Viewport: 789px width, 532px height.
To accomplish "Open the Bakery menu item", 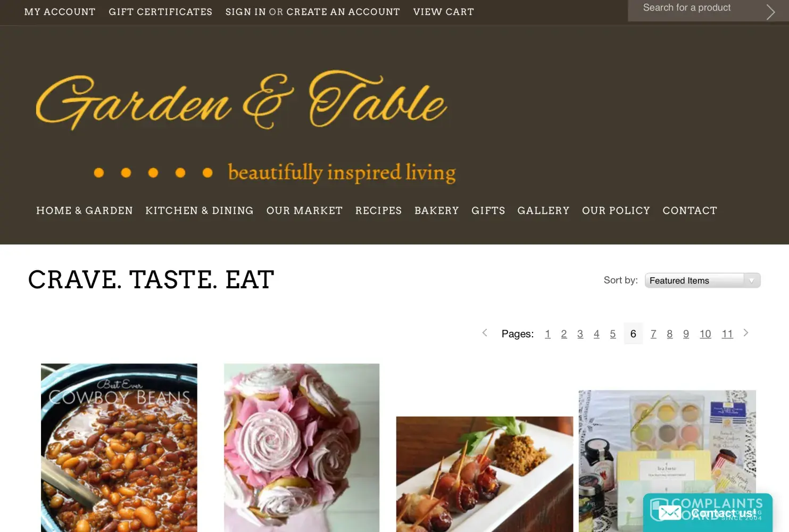I will point(437,211).
